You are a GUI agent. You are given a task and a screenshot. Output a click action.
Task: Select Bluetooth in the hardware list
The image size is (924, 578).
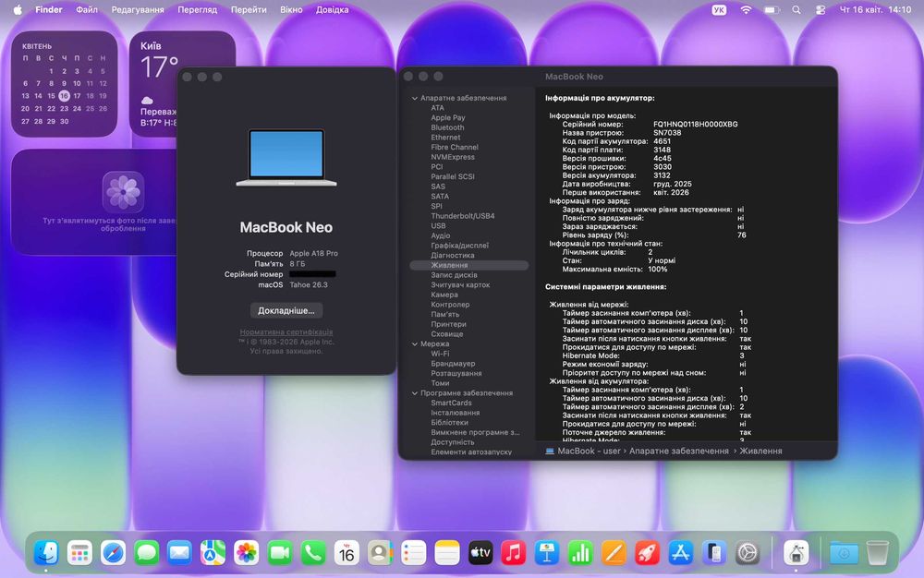tap(447, 127)
